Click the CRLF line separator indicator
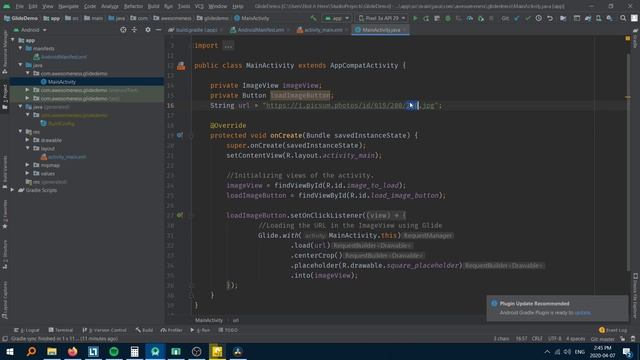 click(537, 339)
